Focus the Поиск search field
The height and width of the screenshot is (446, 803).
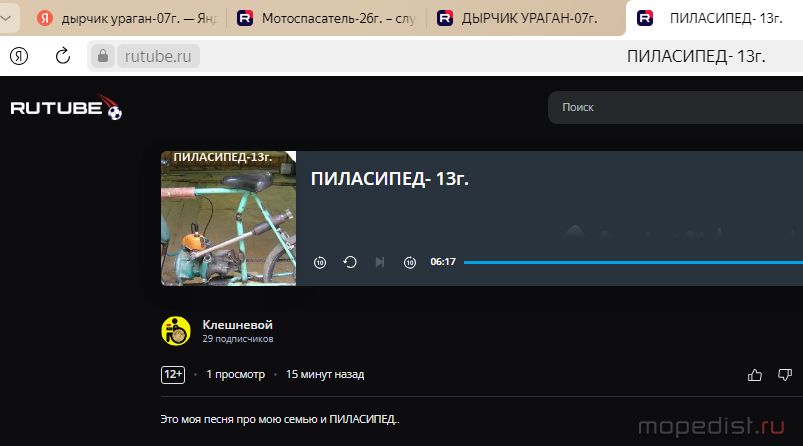675,108
